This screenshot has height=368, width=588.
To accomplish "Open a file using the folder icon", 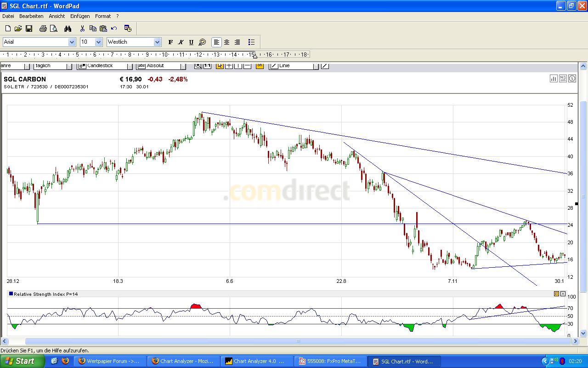I will [x=18, y=29].
